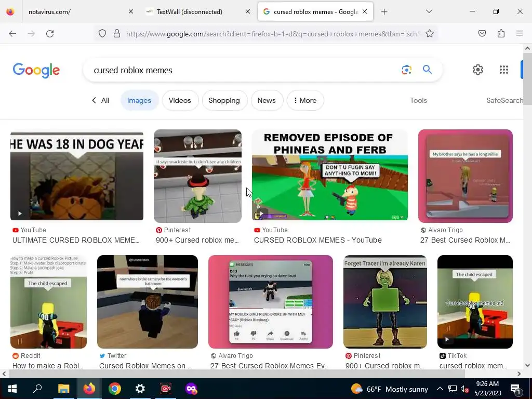The width and height of the screenshot is (532, 399).
Task: Open the 'Forget Tracer I'm already Karen' image
Action: 385,302
